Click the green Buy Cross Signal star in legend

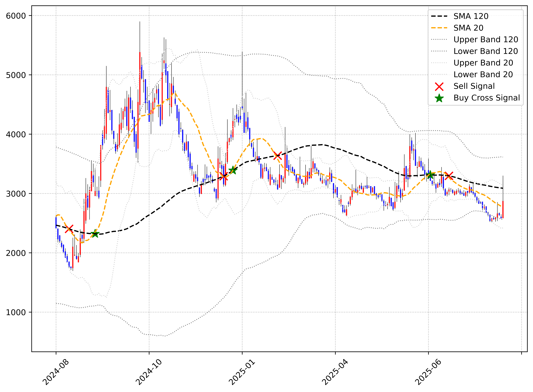[439, 98]
